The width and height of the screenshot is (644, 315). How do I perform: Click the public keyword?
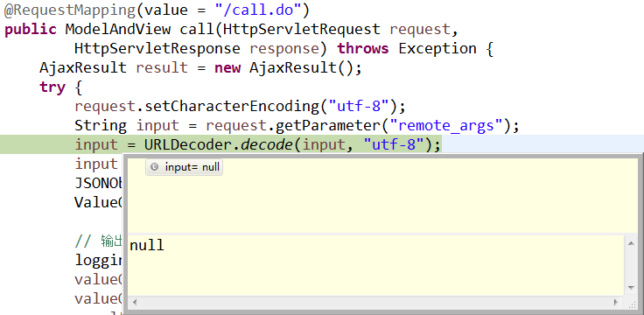[x=31, y=30]
